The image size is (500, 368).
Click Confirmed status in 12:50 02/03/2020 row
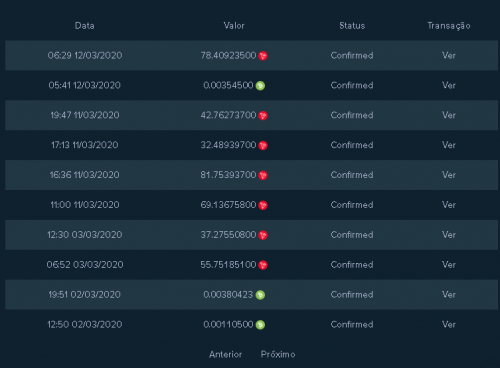[x=352, y=324]
